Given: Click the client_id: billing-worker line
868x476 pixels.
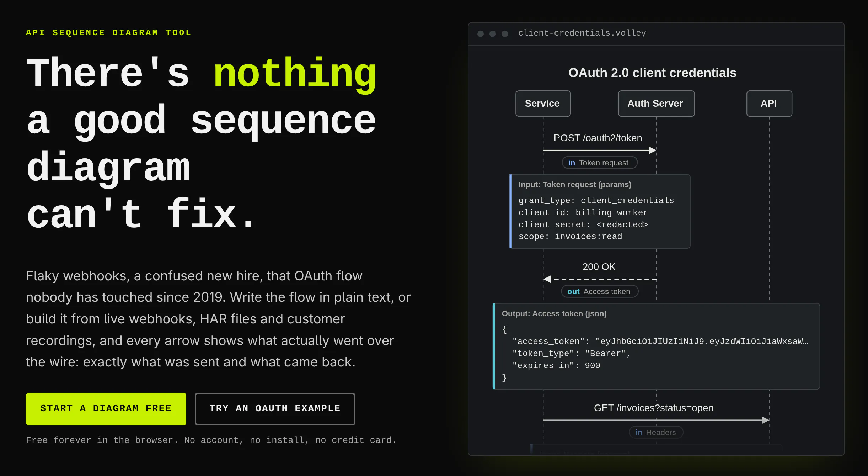Looking at the screenshot, I should 583,213.
